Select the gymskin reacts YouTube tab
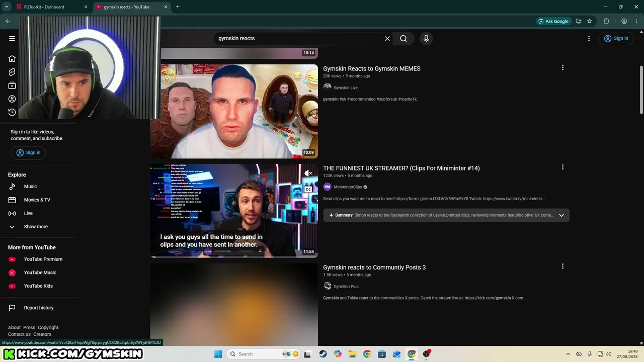644x362 pixels. tap(132, 7)
